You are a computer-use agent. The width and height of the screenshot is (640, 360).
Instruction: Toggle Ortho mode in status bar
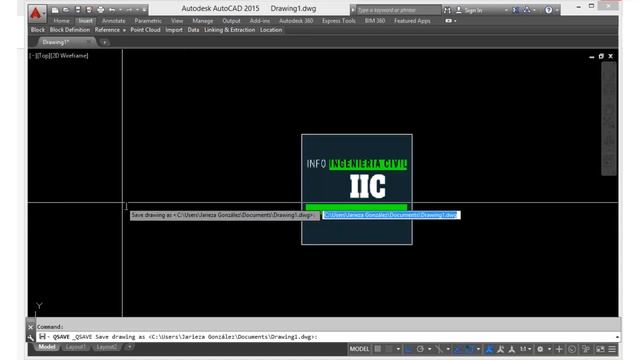(x=409, y=349)
